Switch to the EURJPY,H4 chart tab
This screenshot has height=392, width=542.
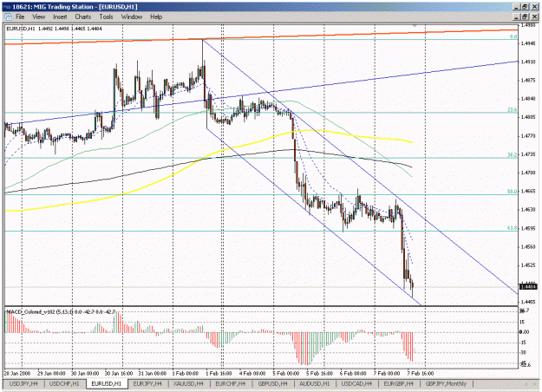(147, 383)
